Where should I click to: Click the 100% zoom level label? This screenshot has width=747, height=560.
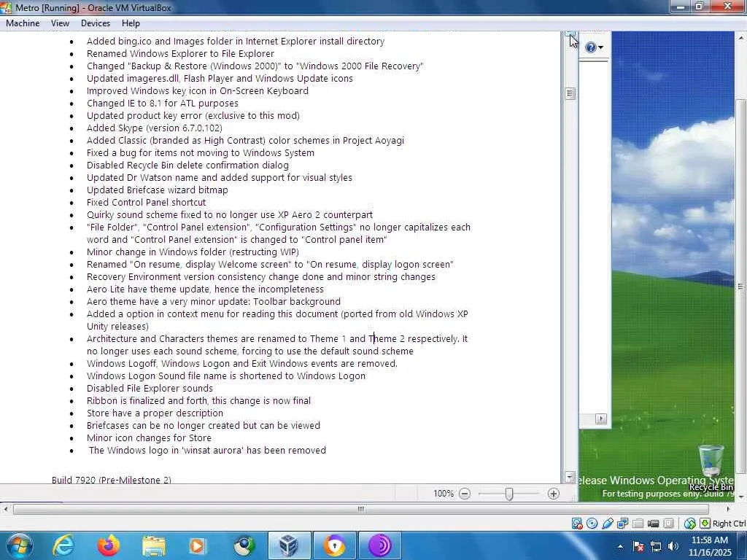[x=444, y=494]
